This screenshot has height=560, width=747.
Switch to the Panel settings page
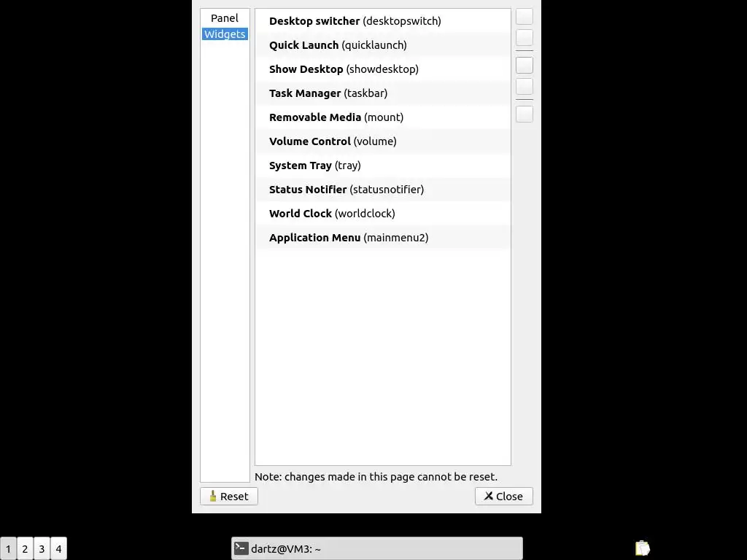(x=225, y=18)
